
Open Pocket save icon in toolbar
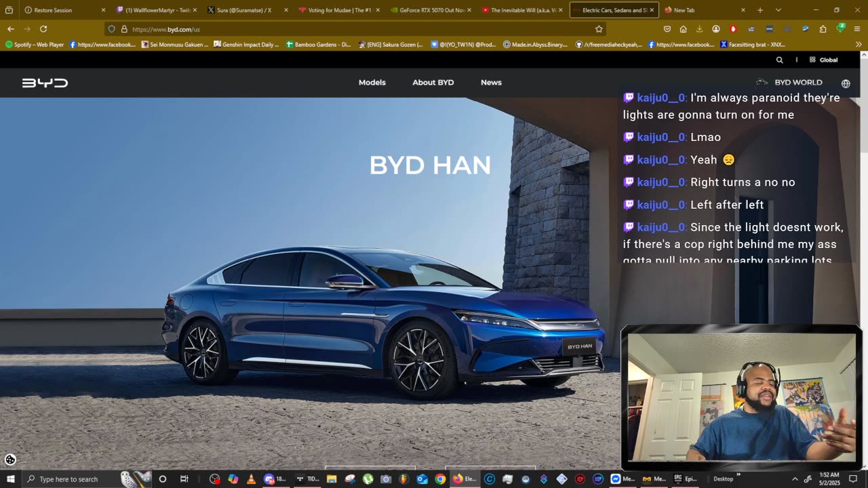[x=667, y=29]
